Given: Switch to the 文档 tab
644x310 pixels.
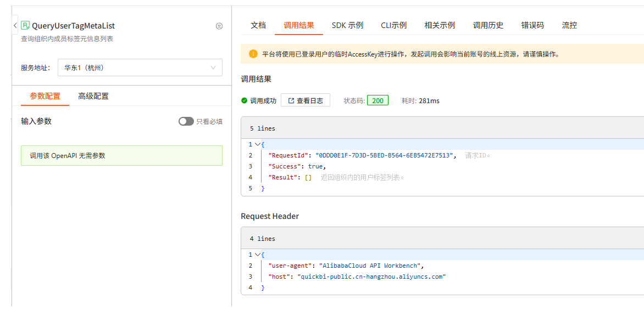Looking at the screenshot, I should (x=258, y=25).
